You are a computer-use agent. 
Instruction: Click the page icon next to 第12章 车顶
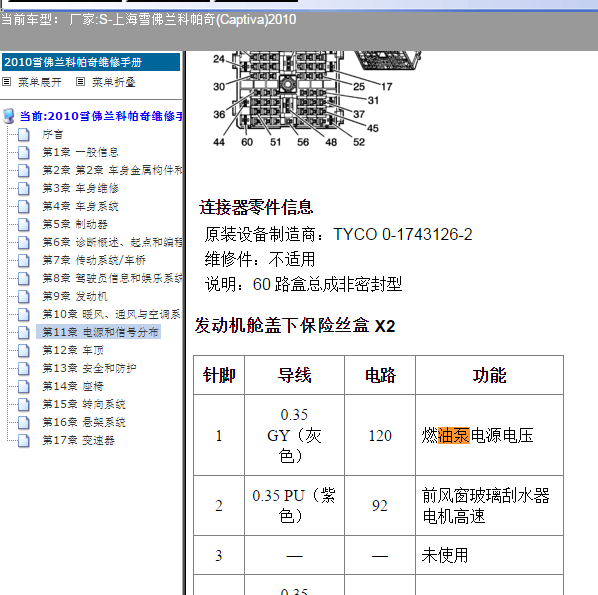(24, 350)
